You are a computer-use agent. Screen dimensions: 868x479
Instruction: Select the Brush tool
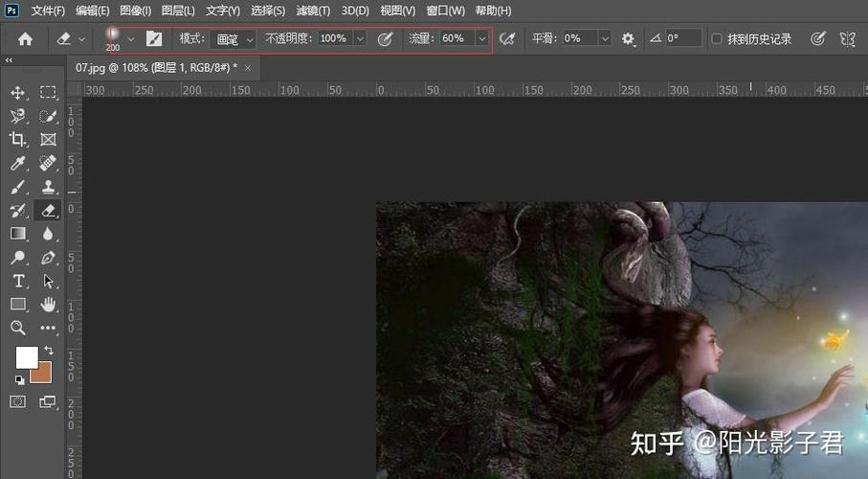[18, 187]
